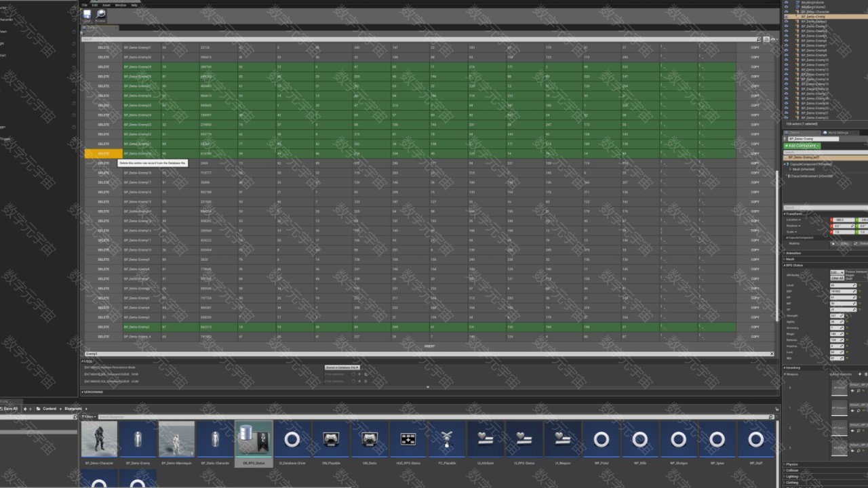Image resolution: width=868 pixels, height=488 pixels.
Task: Click the highlighted orange DELETE button
Action: point(103,154)
